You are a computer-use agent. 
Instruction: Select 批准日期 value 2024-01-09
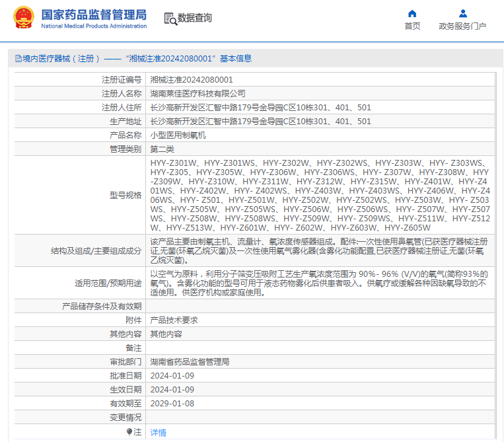[x=172, y=376]
